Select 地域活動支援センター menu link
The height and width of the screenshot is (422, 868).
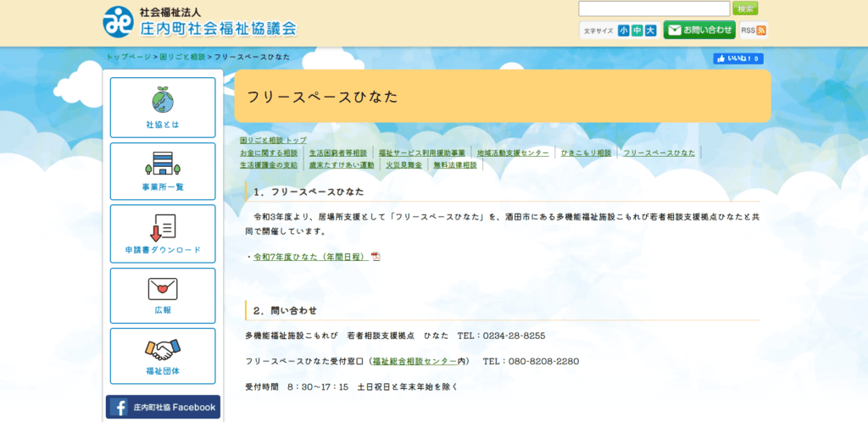(513, 153)
